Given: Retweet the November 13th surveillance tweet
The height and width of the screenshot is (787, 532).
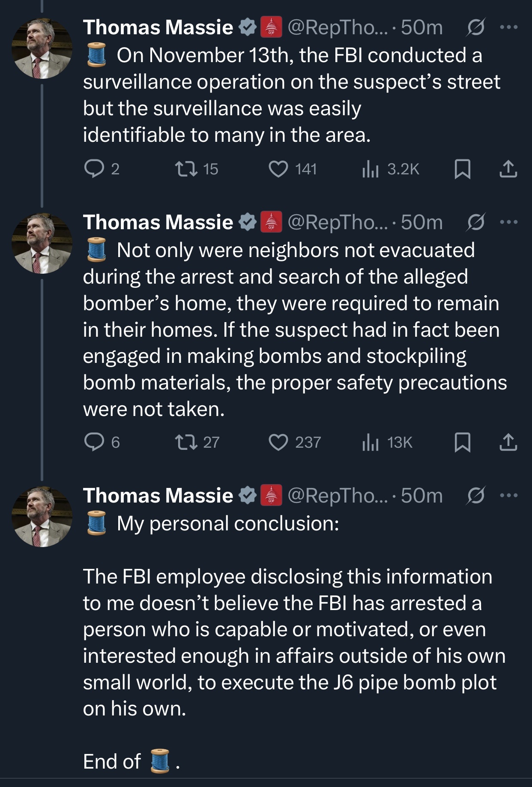Looking at the screenshot, I should pos(187,169).
